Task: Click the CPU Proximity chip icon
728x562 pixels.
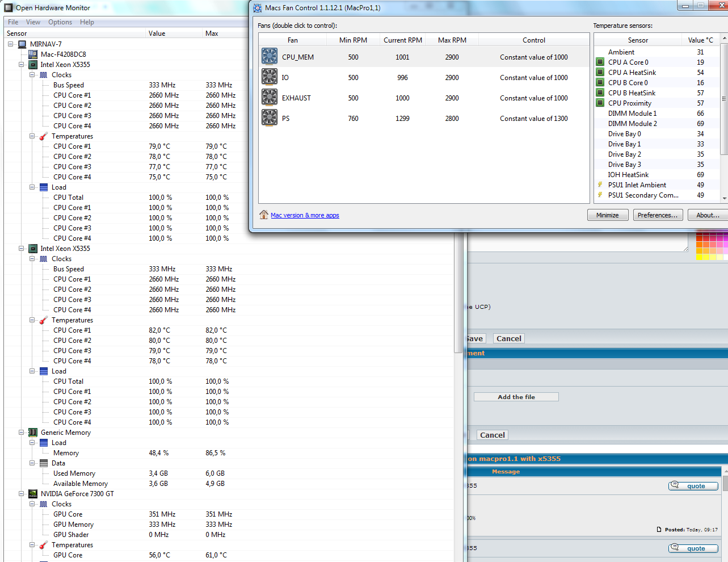Action: coord(600,103)
